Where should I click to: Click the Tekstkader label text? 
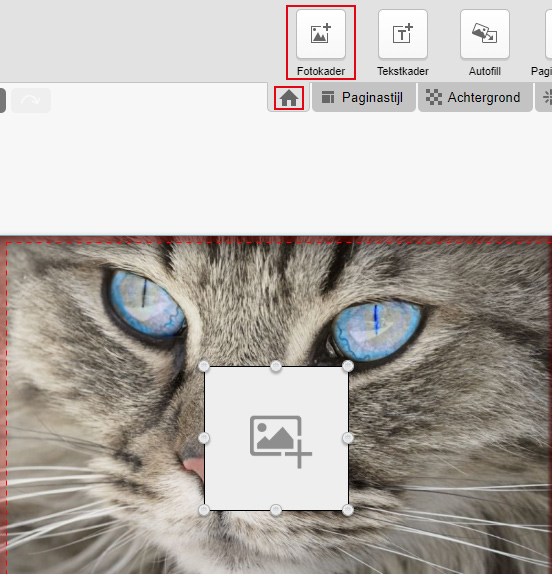[x=403, y=71]
